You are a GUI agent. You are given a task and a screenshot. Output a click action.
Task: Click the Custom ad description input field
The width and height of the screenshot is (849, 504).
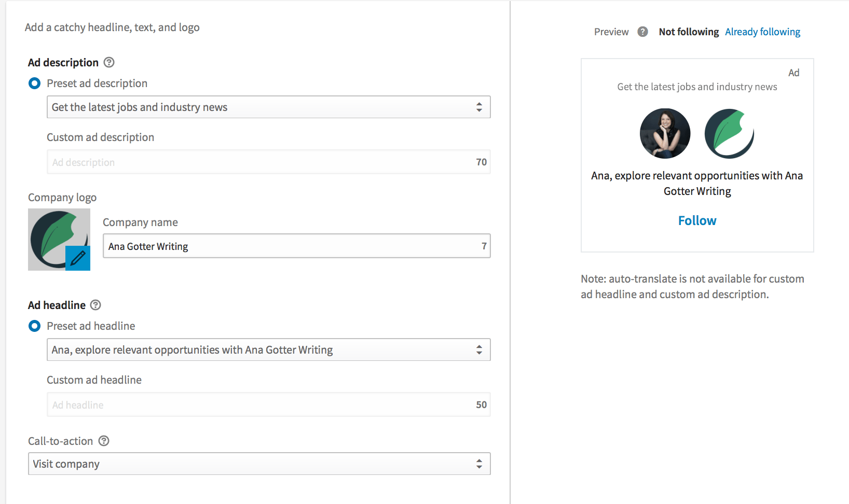pos(268,162)
